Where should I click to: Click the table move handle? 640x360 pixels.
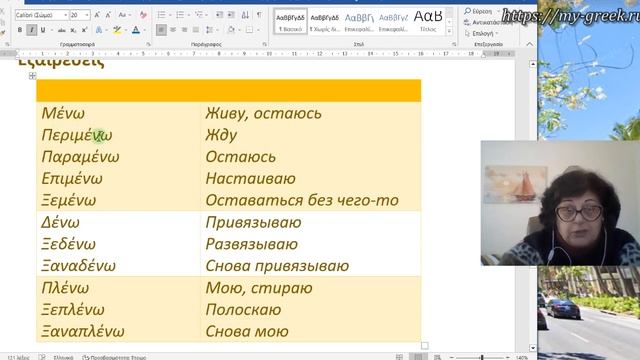[33, 76]
